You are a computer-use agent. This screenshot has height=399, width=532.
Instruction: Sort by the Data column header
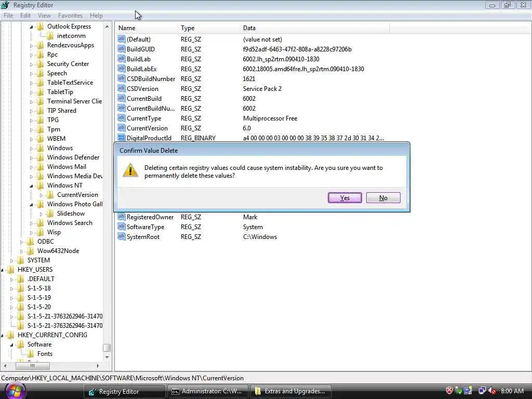314,28
